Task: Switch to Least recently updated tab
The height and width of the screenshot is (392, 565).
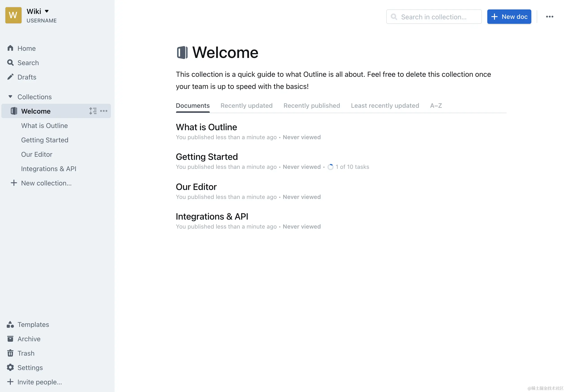Action: 385,106
